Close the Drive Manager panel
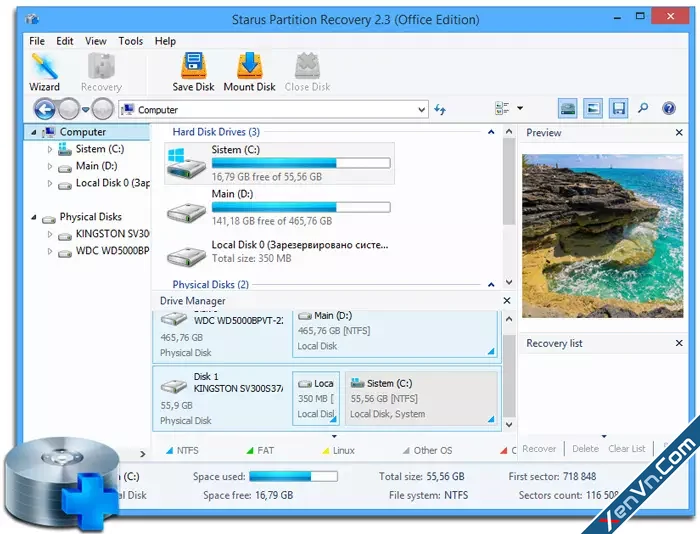 [507, 300]
